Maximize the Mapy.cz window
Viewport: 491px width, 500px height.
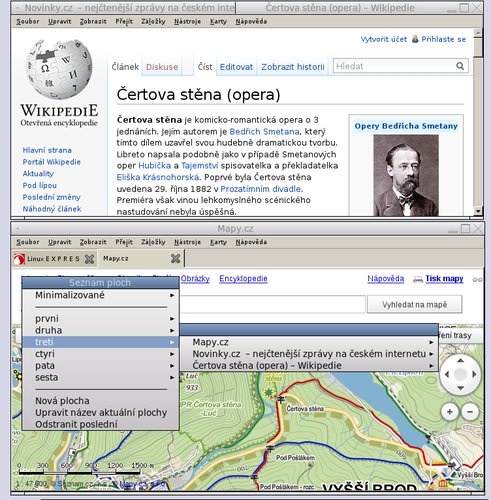click(x=465, y=228)
